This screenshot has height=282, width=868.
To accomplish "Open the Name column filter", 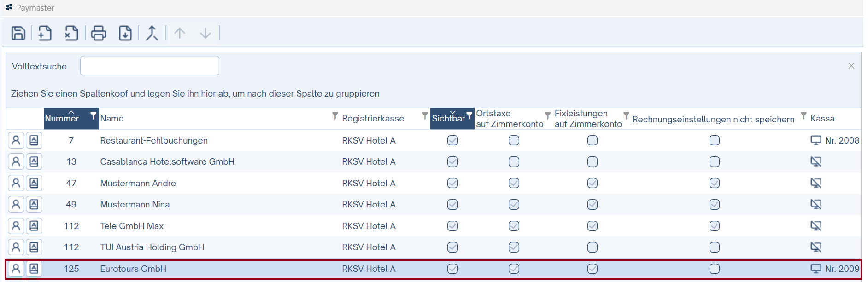I will (335, 115).
